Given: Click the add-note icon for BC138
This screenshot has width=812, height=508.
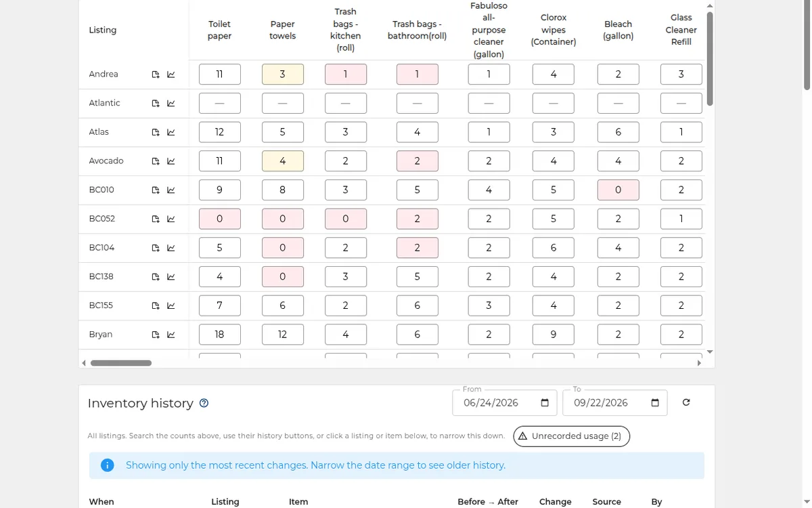Looking at the screenshot, I should pyautogui.click(x=156, y=277).
